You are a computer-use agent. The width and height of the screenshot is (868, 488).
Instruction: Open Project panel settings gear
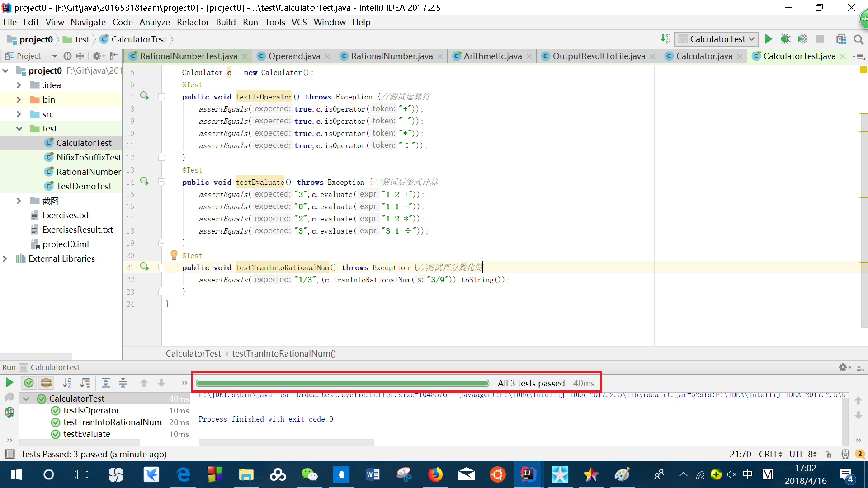(x=96, y=56)
